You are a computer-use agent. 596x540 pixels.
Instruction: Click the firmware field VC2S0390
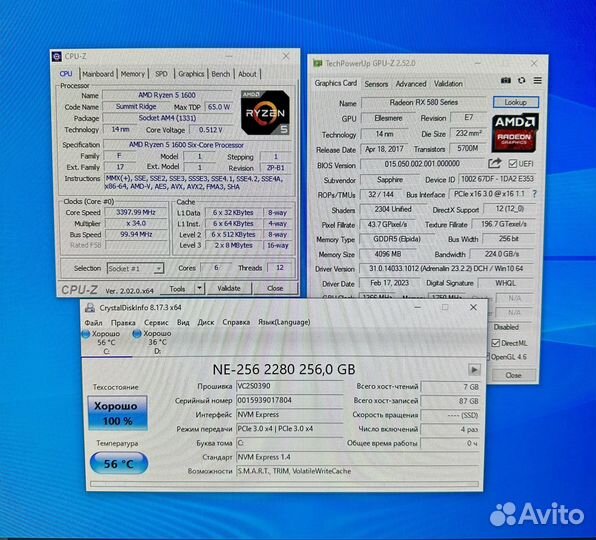click(289, 386)
